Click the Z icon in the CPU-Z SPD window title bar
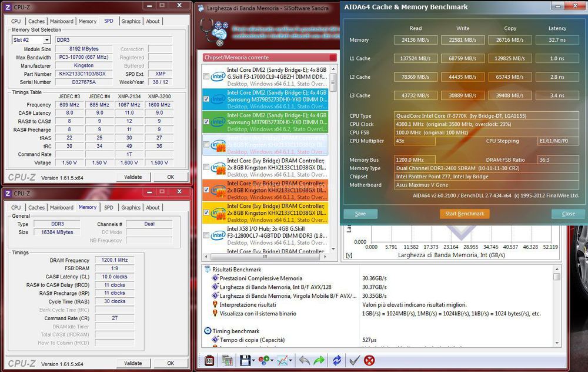Image resolution: width=588 pixels, height=372 pixels. [8, 7]
